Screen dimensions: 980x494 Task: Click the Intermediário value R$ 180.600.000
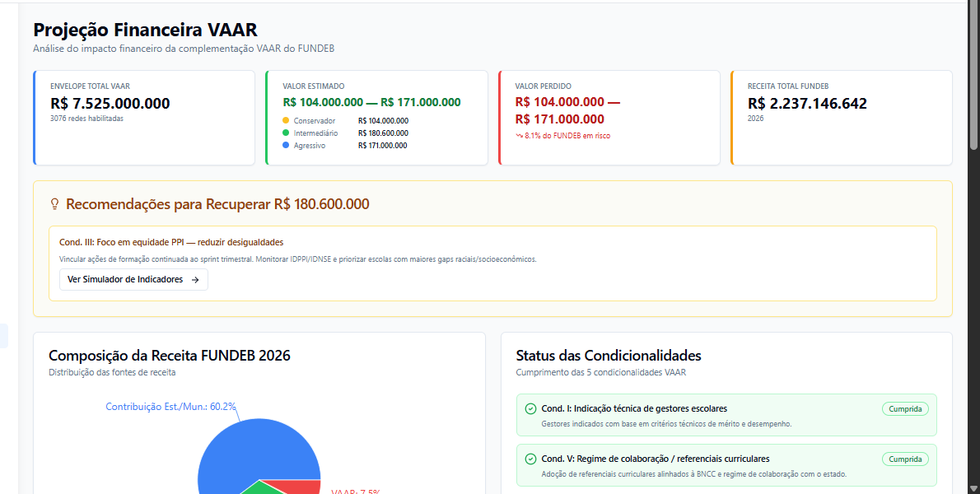383,133
